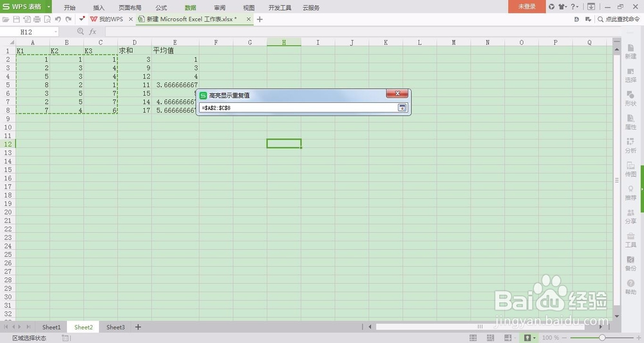Select column H header
Screen dimensions: 644x343
[x=284, y=42]
